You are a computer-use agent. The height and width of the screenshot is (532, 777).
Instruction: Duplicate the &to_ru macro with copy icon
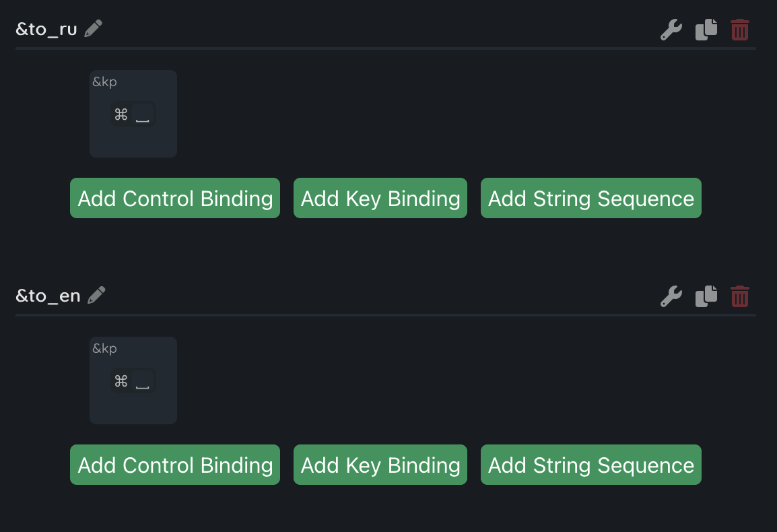pyautogui.click(x=706, y=30)
